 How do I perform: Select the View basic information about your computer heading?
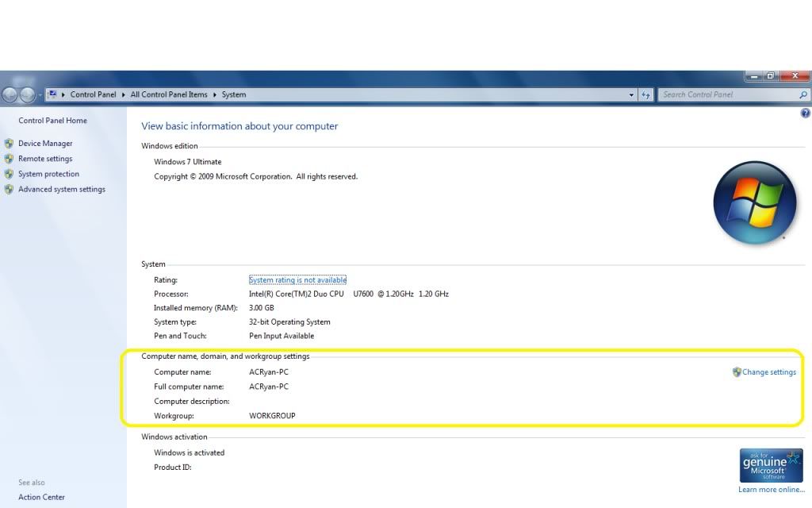coord(239,126)
